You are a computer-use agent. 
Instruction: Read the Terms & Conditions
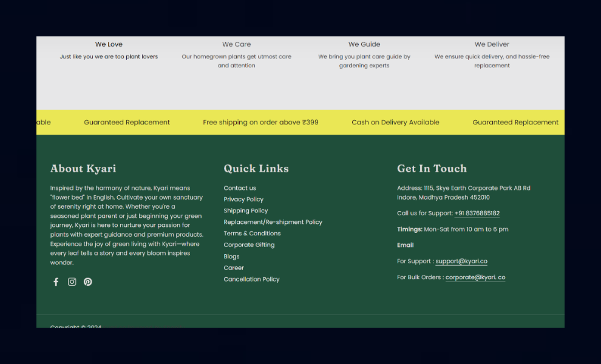coord(252,234)
